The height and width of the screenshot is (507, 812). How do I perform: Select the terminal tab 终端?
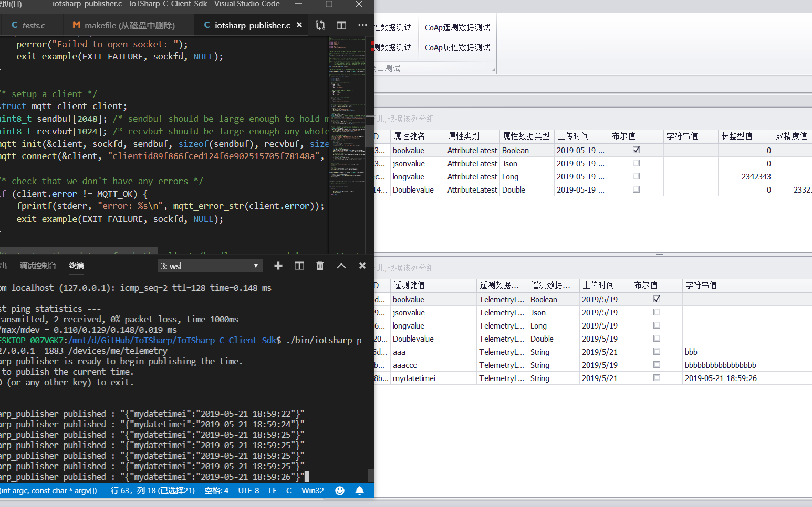[x=77, y=266]
